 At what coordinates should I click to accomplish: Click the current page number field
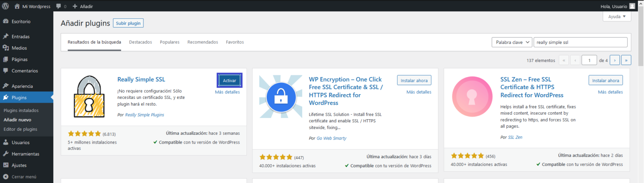[589, 60]
